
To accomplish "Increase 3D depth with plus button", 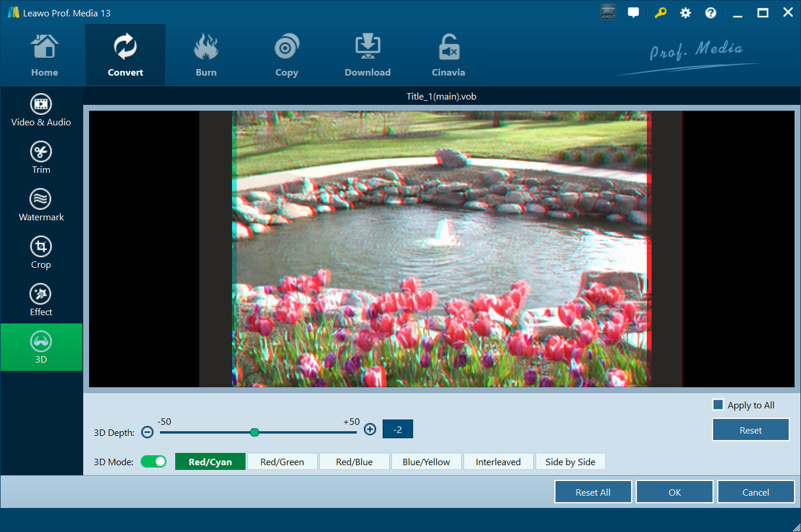I will tap(370, 429).
